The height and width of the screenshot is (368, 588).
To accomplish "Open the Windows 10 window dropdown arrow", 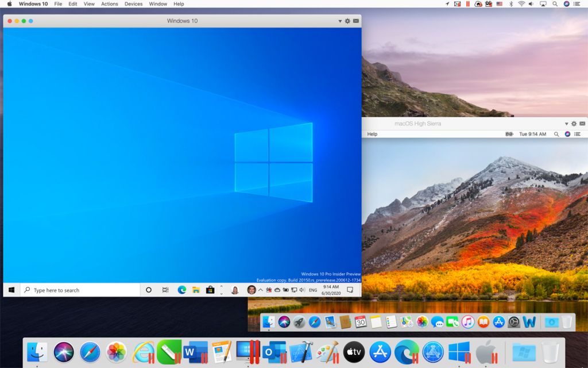I will coord(340,20).
